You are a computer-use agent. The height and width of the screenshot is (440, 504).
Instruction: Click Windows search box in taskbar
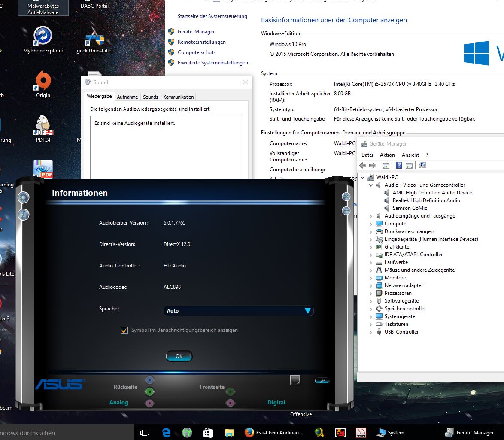click(67, 433)
